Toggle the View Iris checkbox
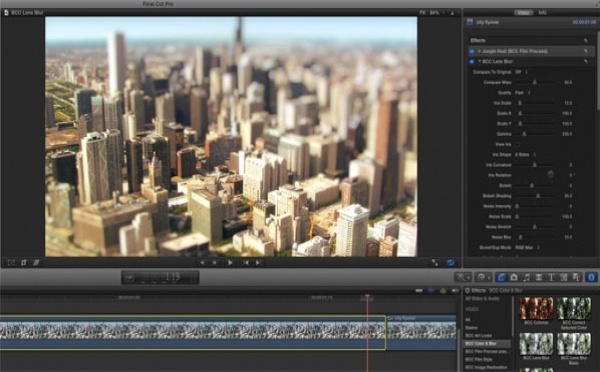The width and height of the screenshot is (600, 372). (517, 144)
